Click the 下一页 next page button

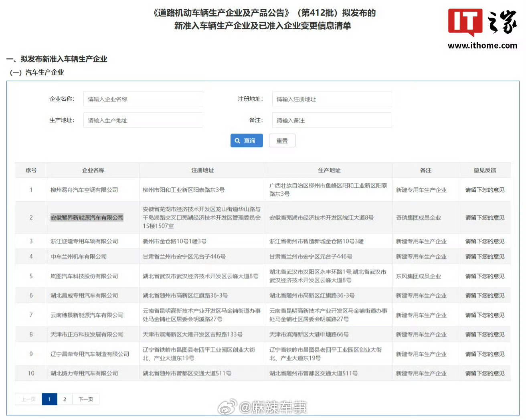[86, 399]
